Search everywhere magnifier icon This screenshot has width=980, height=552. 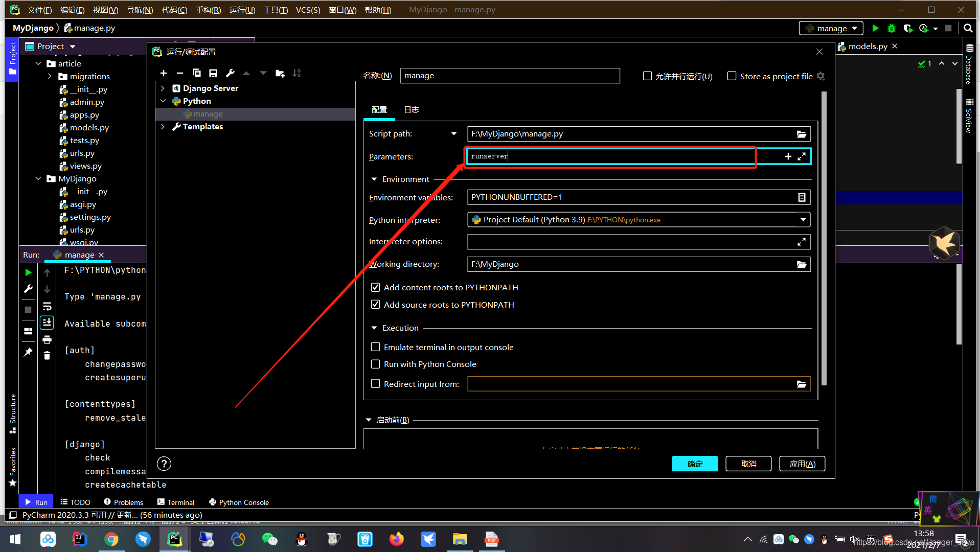[x=968, y=28]
